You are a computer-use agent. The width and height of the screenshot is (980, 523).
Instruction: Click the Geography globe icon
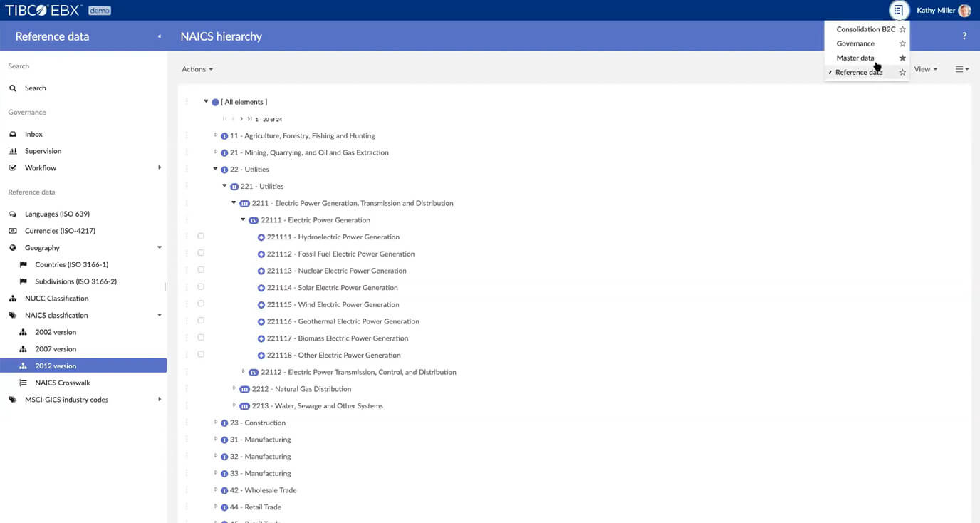[13, 248]
